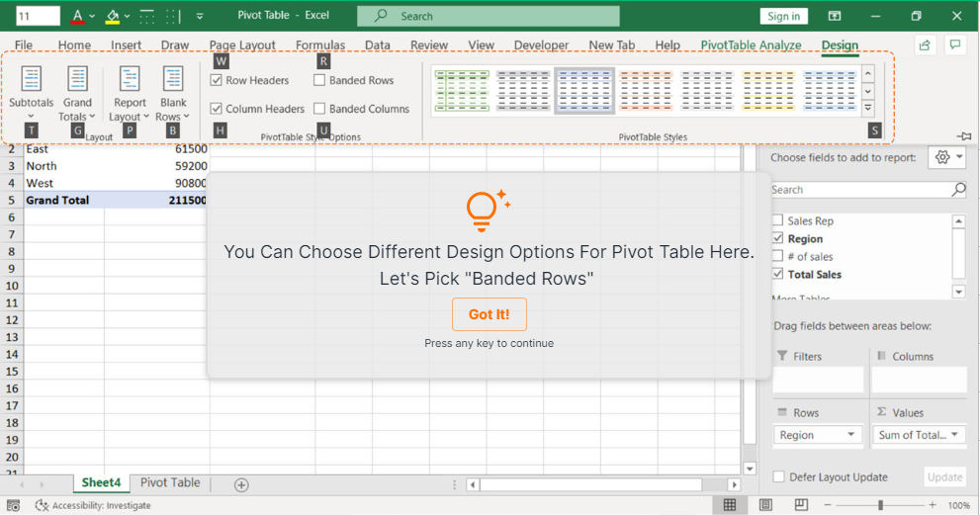Image resolution: width=980 pixels, height=515 pixels.
Task: Expand the PivotTable Styles gallery
Action: coord(868,108)
